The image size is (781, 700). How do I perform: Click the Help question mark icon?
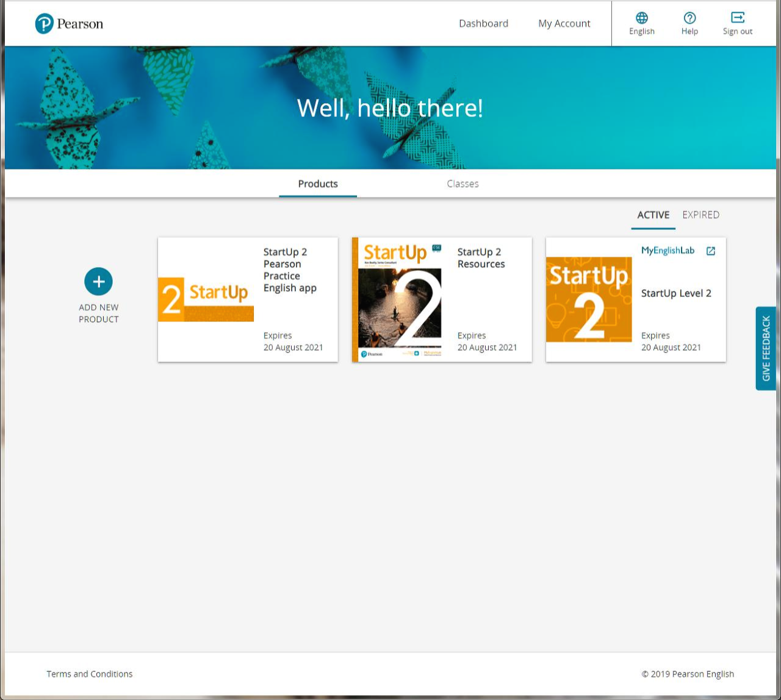(x=689, y=18)
